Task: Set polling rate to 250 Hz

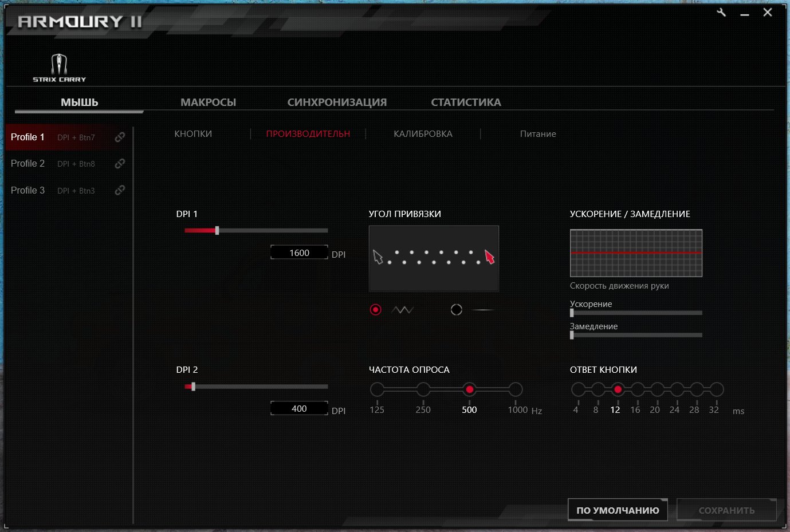Action: 423,390
